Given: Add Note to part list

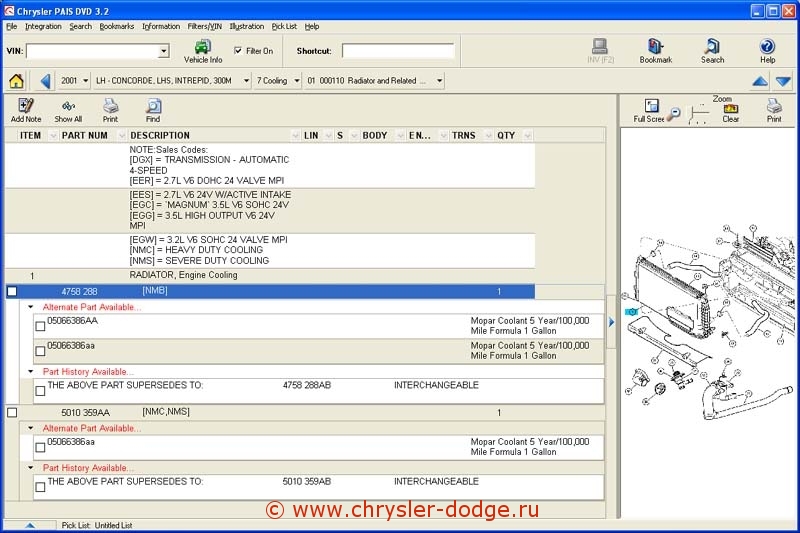Looking at the screenshot, I should [x=26, y=111].
